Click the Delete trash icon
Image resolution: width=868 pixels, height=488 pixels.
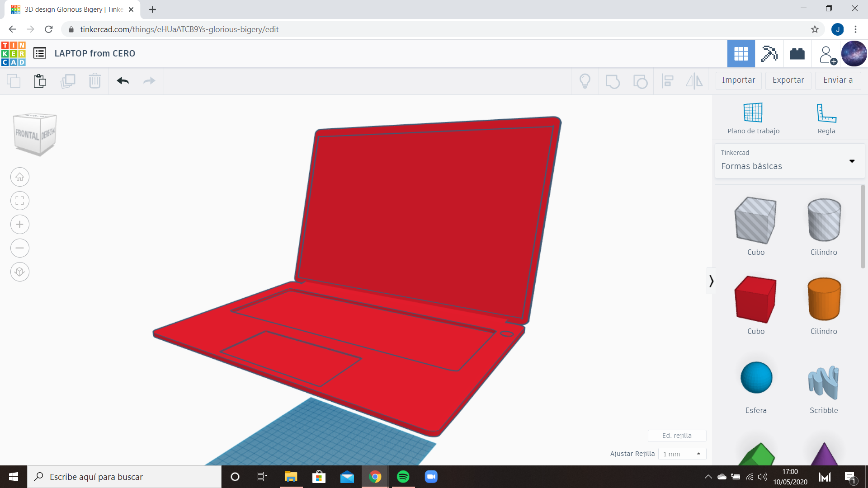[x=95, y=81]
